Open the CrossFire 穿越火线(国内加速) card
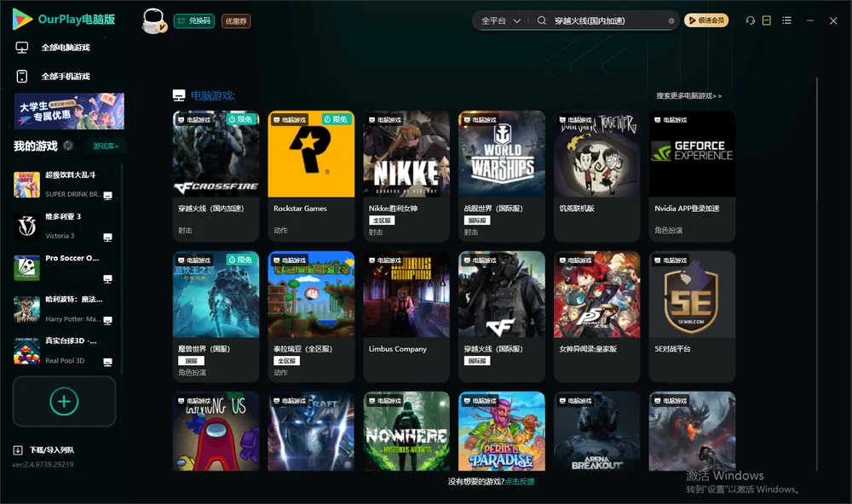 pyautogui.click(x=216, y=176)
